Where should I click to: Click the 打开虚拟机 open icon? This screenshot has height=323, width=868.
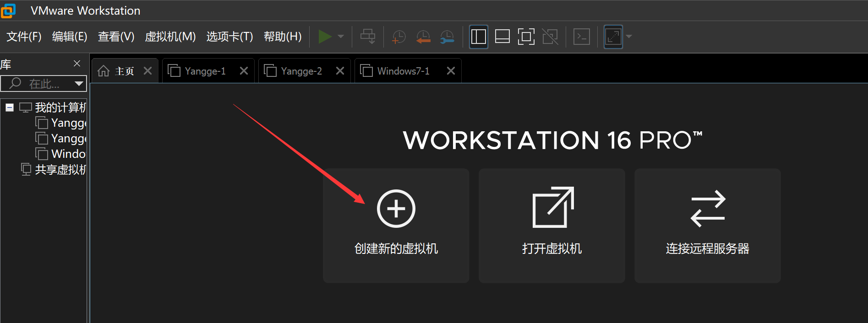pos(553,207)
